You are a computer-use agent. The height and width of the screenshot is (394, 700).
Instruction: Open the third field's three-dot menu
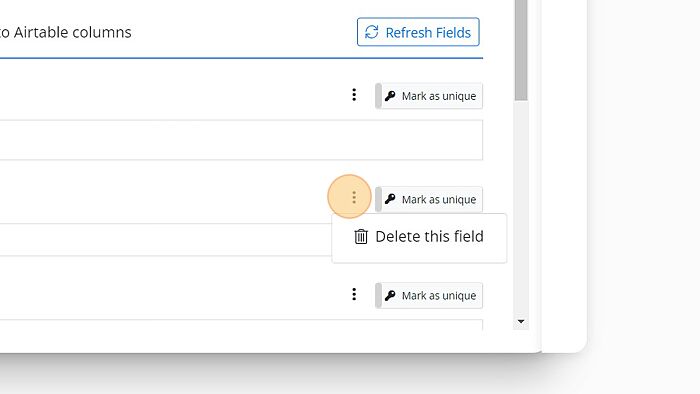pos(354,294)
